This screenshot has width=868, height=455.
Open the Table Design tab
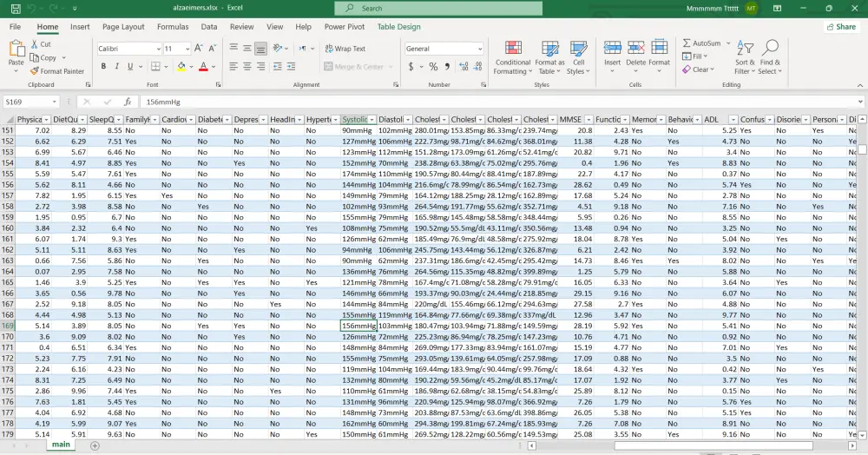coord(398,27)
